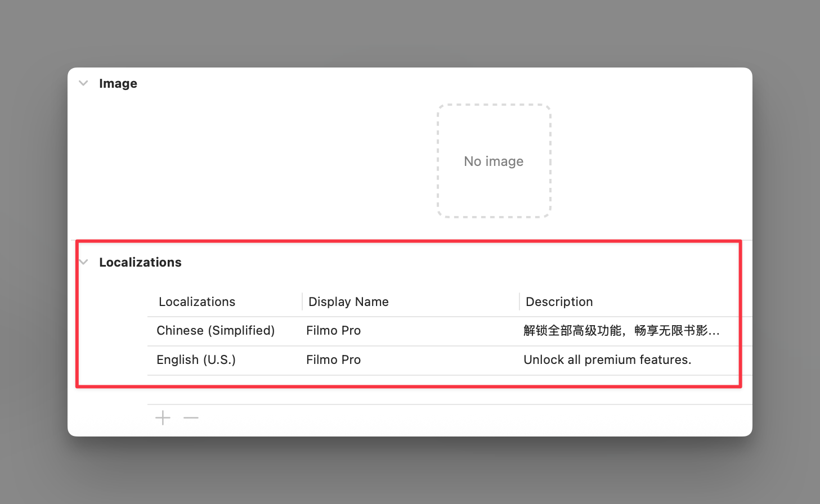
Task: Click the plus icon to add localization
Action: (163, 418)
